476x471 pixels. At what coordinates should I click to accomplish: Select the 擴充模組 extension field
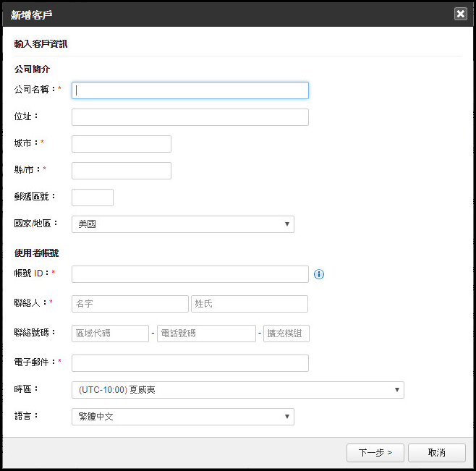286,334
